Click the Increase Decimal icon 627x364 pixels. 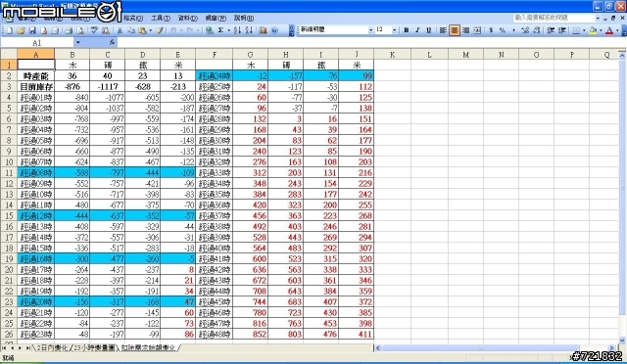pyautogui.click(x=525, y=30)
